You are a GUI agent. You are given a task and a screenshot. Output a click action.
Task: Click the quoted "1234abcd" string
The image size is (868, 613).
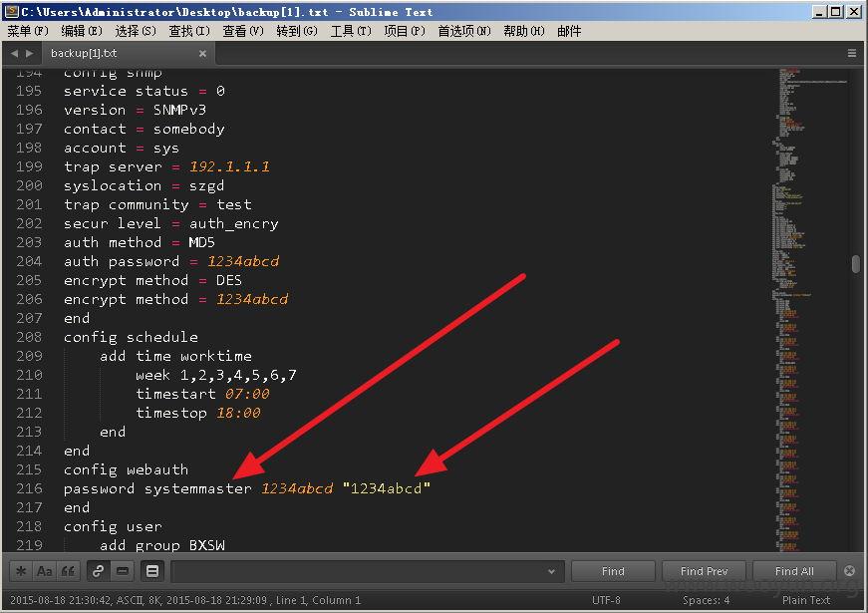click(387, 488)
